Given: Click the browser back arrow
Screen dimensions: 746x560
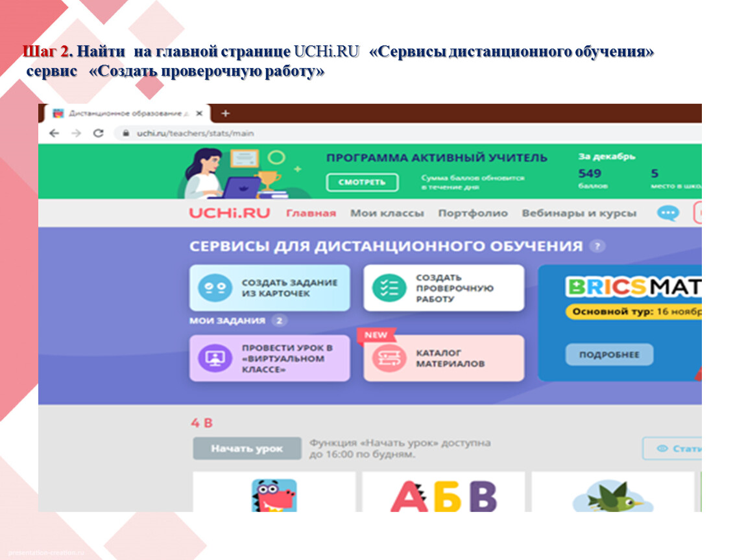Looking at the screenshot, I should pyautogui.click(x=54, y=134).
